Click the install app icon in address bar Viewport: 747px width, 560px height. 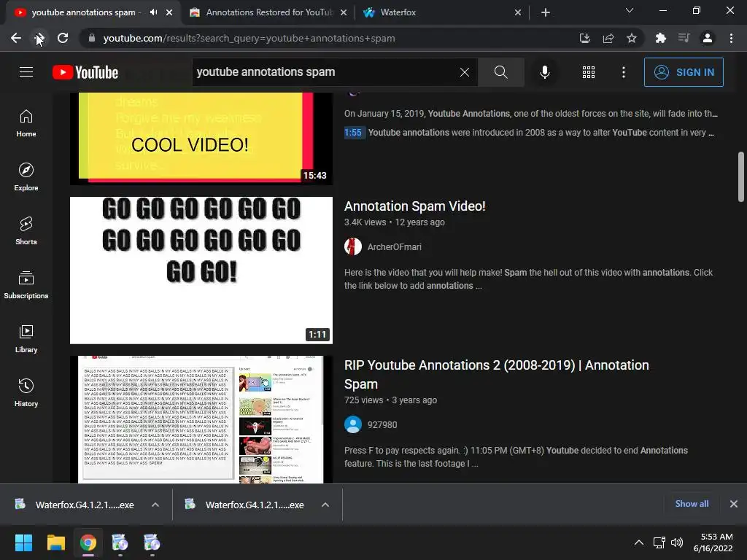[x=584, y=38]
